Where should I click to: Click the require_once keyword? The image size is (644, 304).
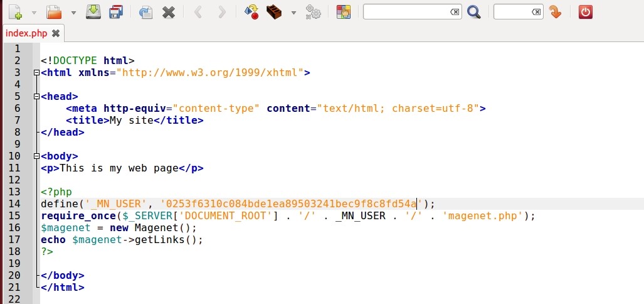[x=78, y=216]
